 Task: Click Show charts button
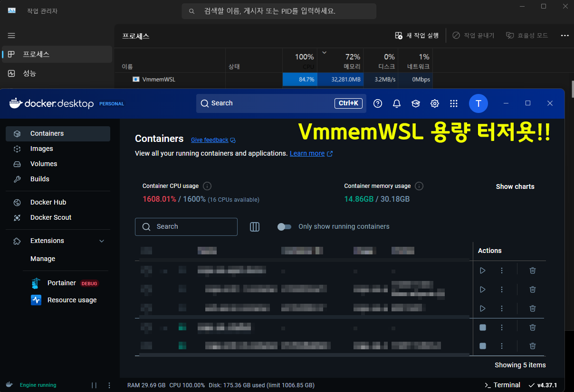515,187
